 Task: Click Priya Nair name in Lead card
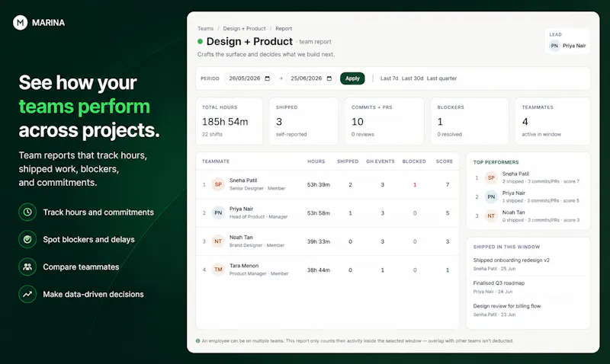[x=574, y=46]
